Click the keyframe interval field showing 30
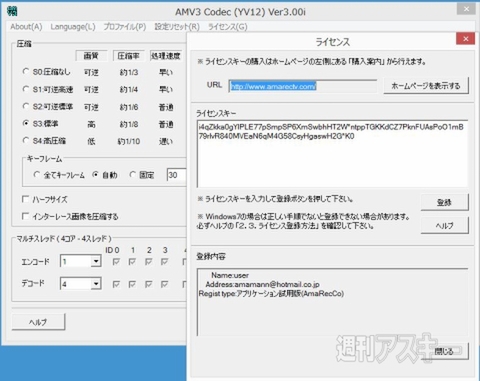Viewport: 480px width, 381px height. (176, 175)
